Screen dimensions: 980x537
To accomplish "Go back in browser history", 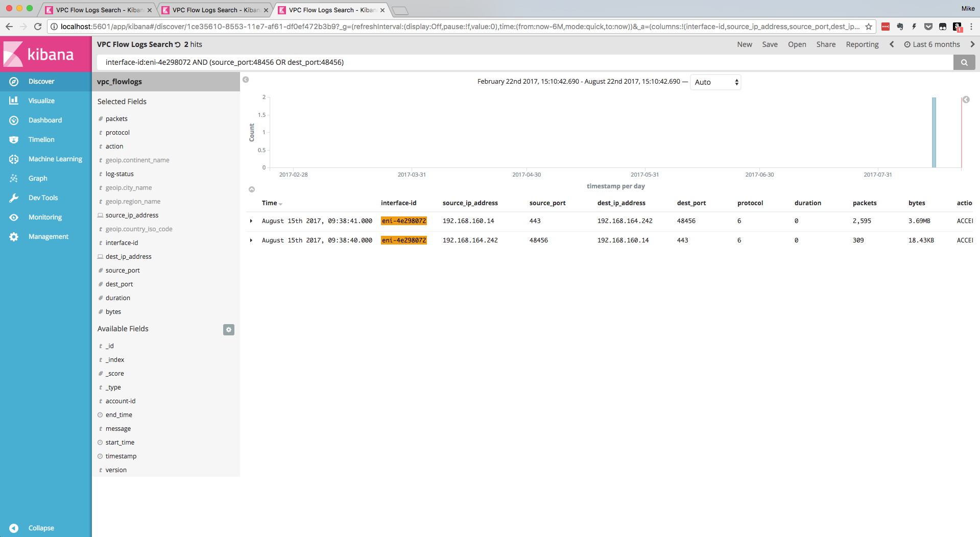I will pyautogui.click(x=9, y=27).
